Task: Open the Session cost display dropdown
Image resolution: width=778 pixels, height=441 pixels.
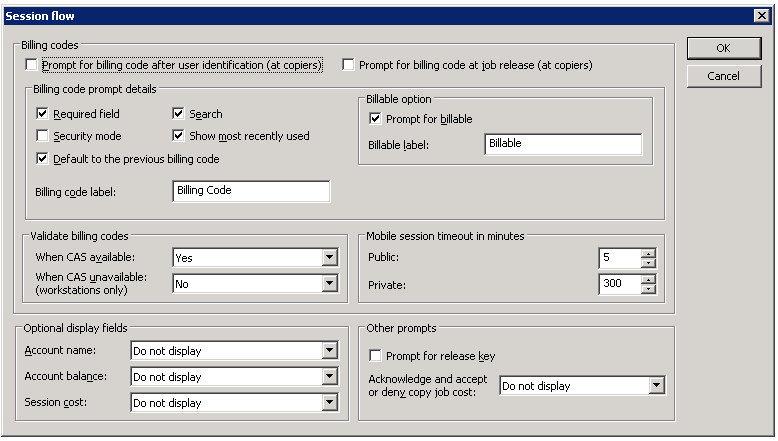Action: click(x=330, y=403)
